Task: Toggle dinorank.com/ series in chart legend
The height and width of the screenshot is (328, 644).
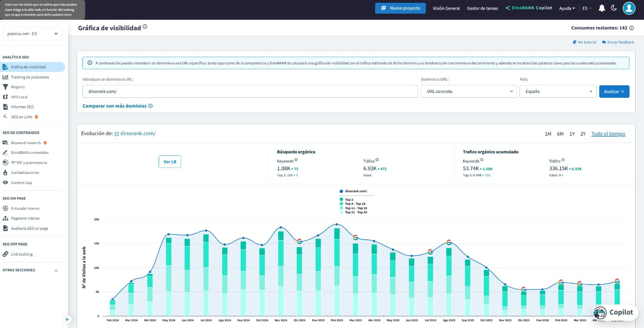Action: pos(353,191)
